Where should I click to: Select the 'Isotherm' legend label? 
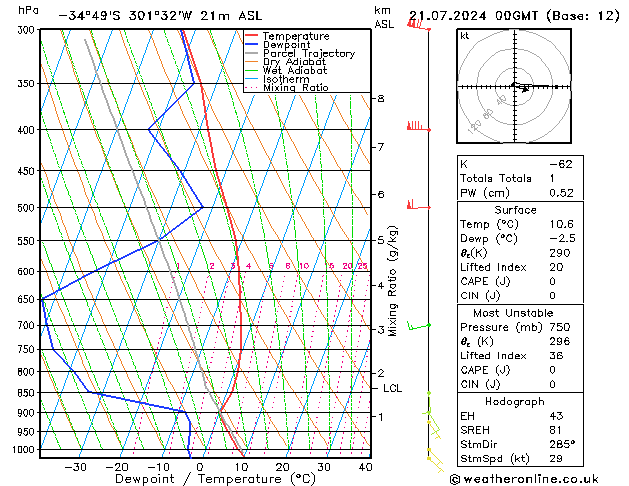286,79
